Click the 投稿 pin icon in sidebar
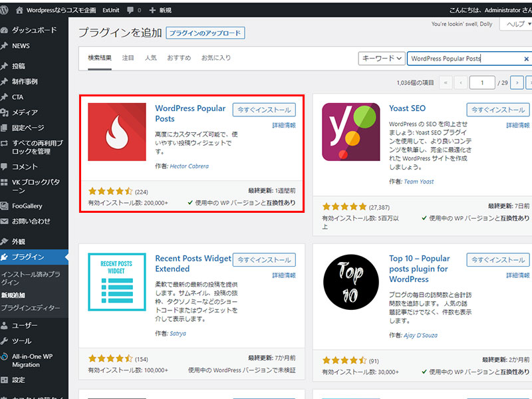 [x=4, y=66]
